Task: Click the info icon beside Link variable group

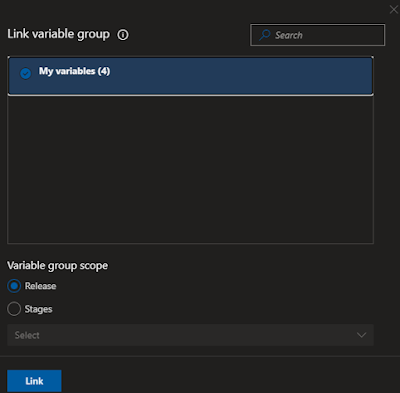Action: pyautogui.click(x=123, y=35)
